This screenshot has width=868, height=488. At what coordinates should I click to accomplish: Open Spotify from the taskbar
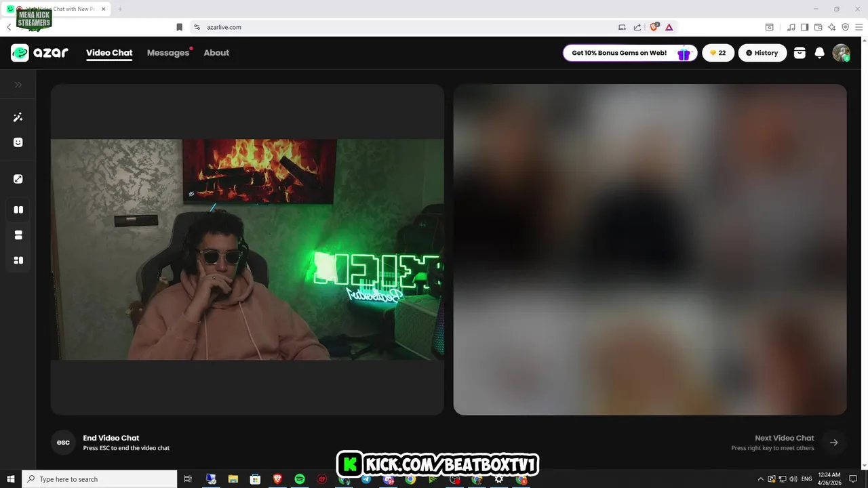click(x=300, y=479)
